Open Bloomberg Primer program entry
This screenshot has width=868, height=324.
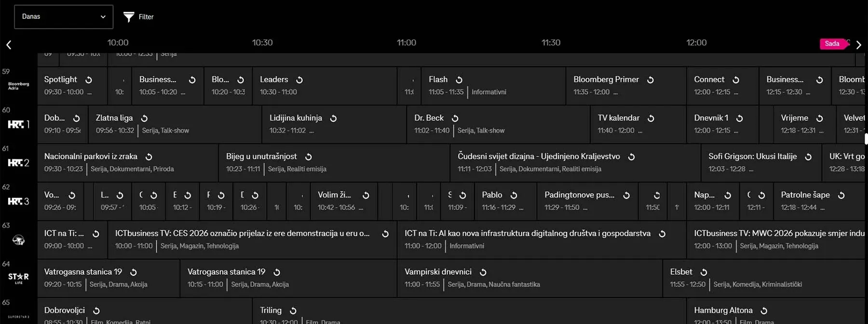(626, 86)
